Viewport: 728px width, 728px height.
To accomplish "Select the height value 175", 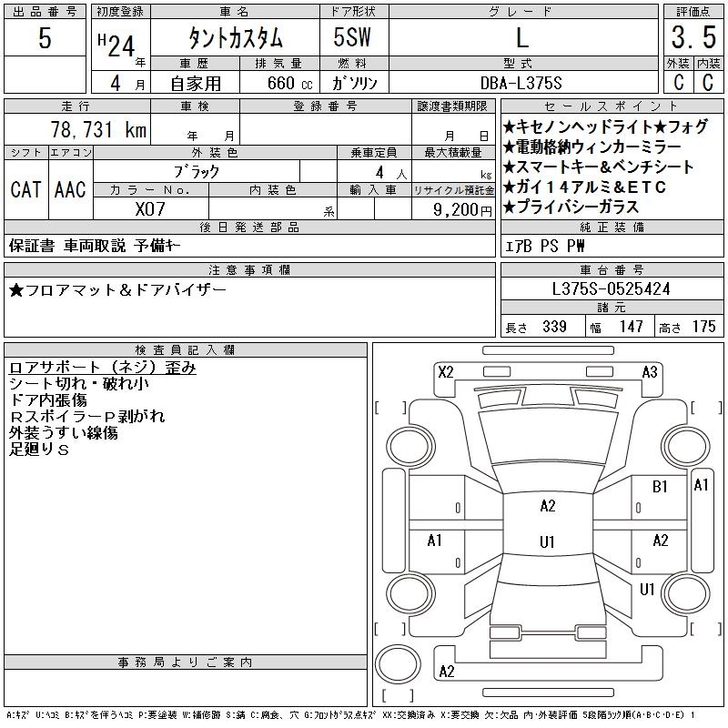I will pos(703,327).
